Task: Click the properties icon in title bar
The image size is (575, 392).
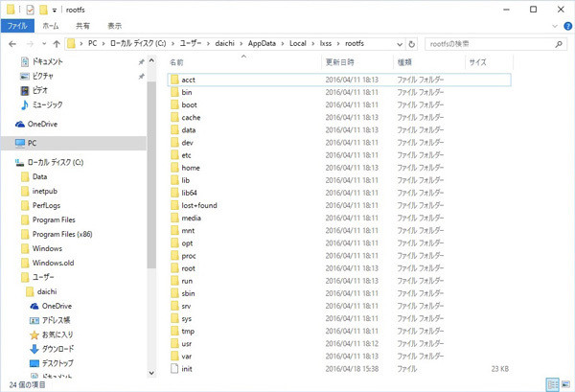Action: pyautogui.click(x=28, y=9)
